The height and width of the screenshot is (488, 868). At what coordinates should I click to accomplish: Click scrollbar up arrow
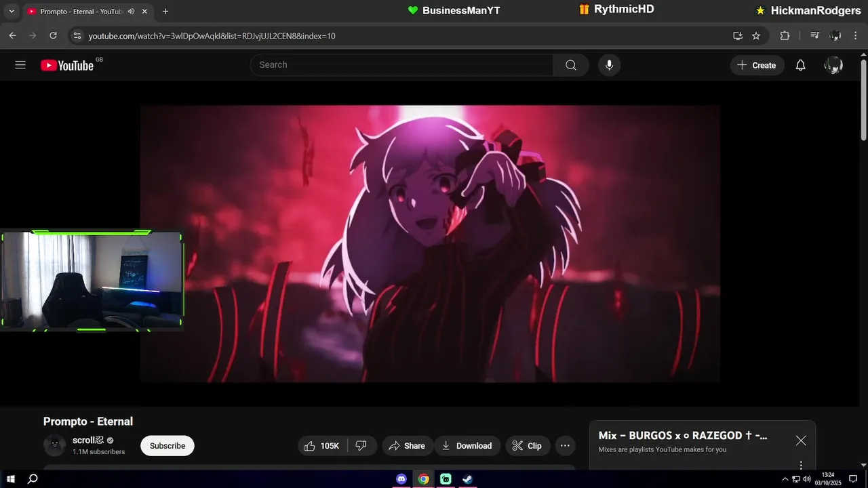click(863, 53)
